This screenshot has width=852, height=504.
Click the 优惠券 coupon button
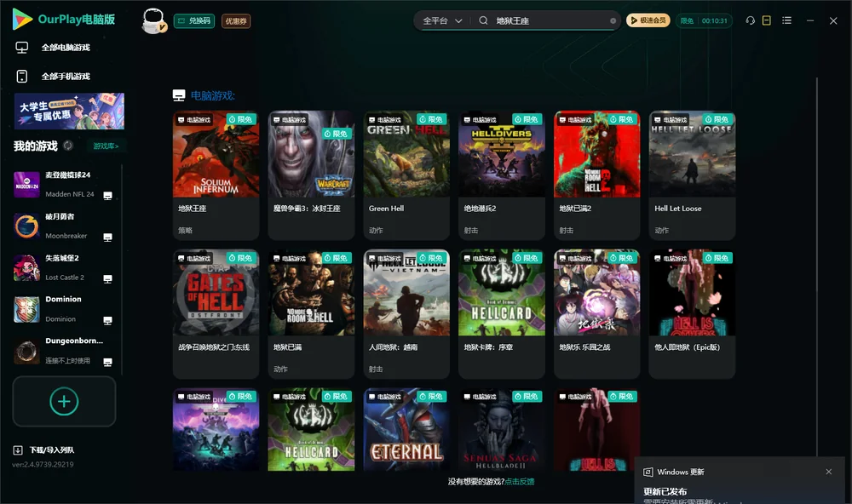236,20
